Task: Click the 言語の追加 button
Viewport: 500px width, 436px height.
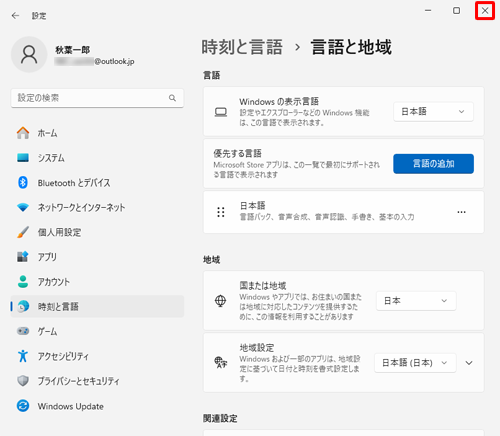Action: click(433, 164)
